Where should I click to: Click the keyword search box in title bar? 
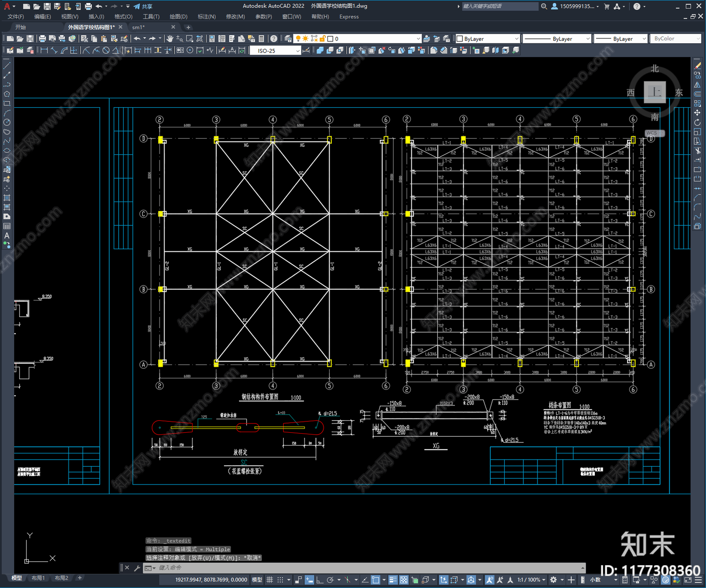point(499,6)
